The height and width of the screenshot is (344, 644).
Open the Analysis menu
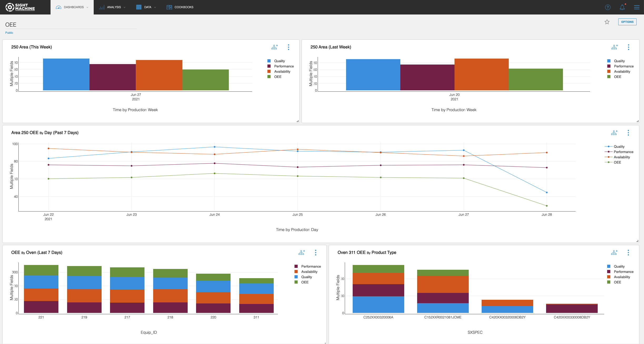click(112, 7)
